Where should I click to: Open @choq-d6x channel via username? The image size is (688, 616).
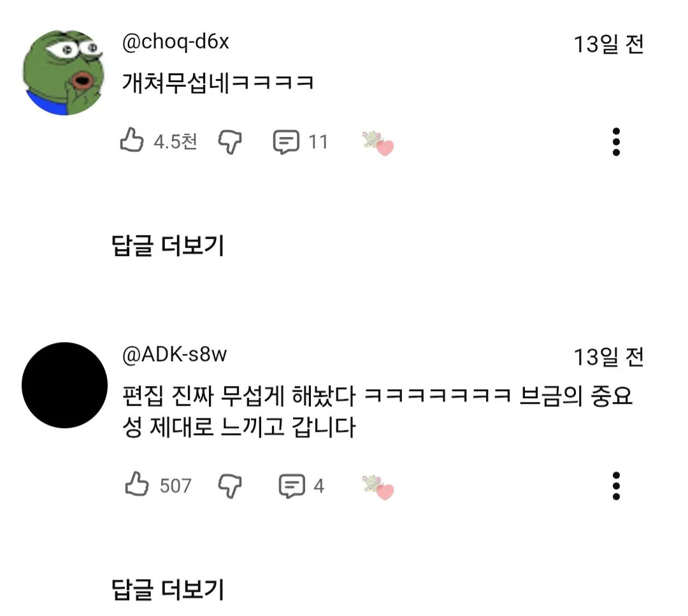tap(176, 42)
